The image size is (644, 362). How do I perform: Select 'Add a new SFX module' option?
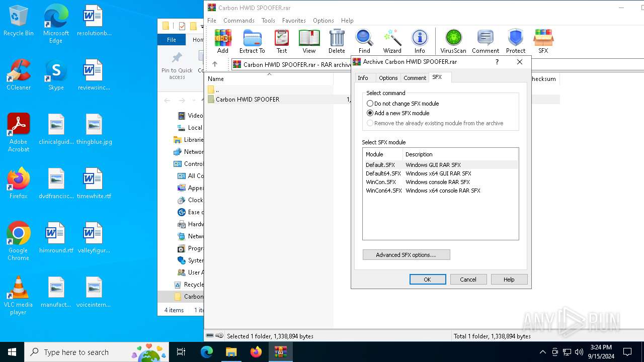coord(398,113)
